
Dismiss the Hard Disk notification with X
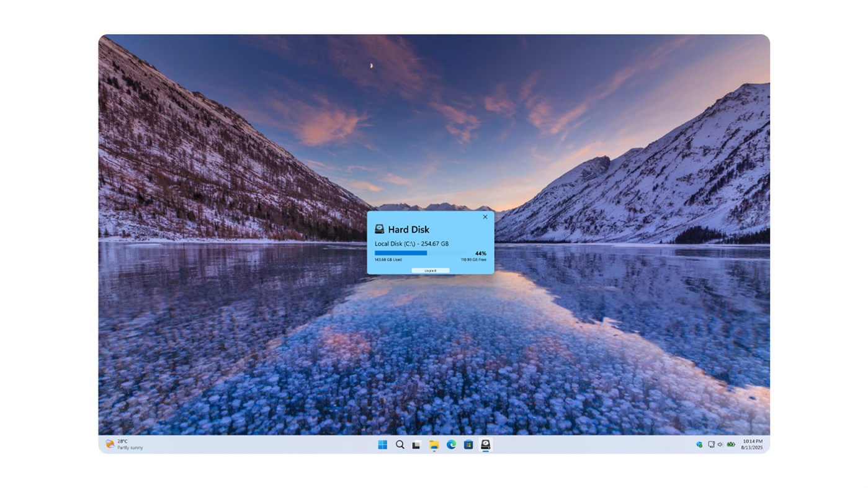point(485,216)
